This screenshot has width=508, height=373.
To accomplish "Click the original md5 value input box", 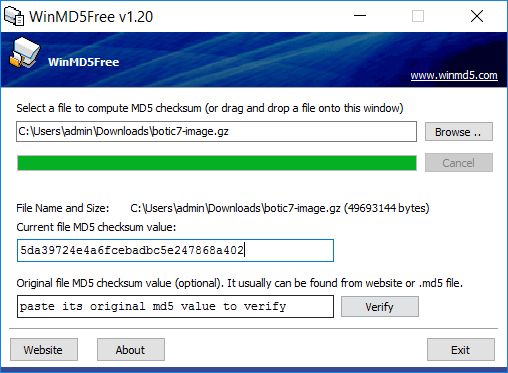I will [175, 306].
